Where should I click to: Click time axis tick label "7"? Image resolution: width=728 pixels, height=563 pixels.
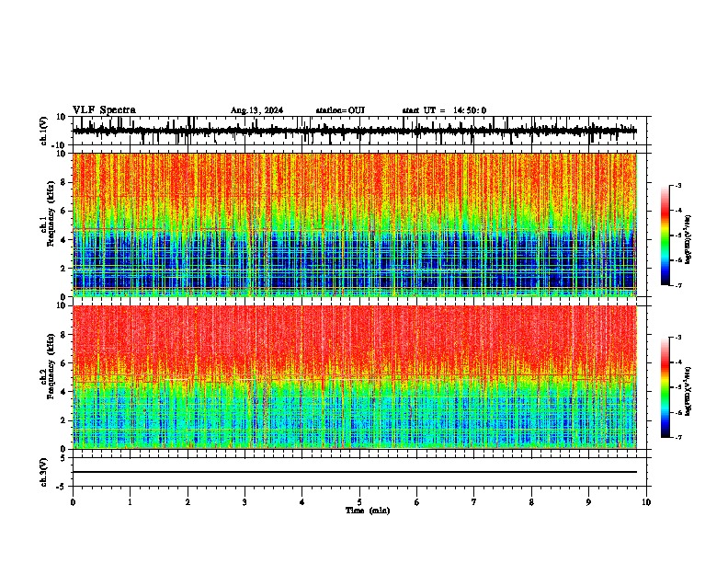coord(474,502)
